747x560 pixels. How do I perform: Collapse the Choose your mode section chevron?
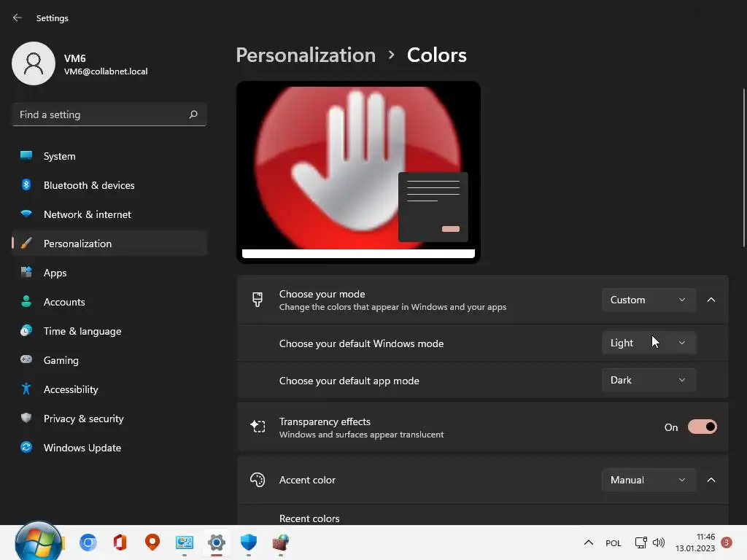click(711, 300)
